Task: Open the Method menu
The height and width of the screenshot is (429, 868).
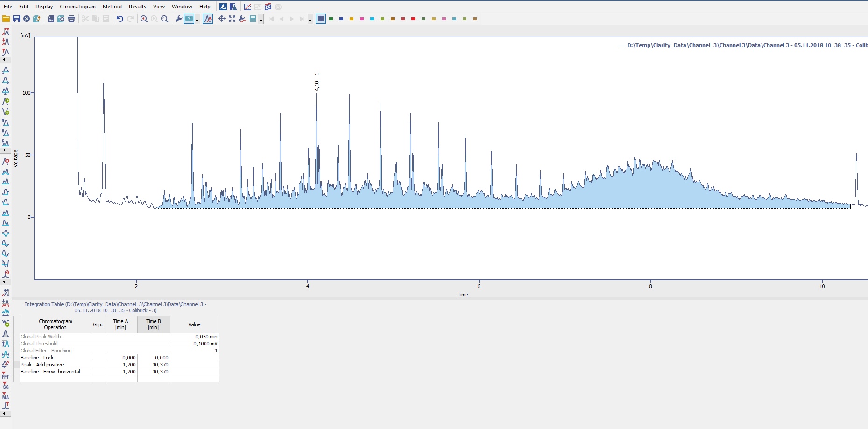Action: coord(112,7)
